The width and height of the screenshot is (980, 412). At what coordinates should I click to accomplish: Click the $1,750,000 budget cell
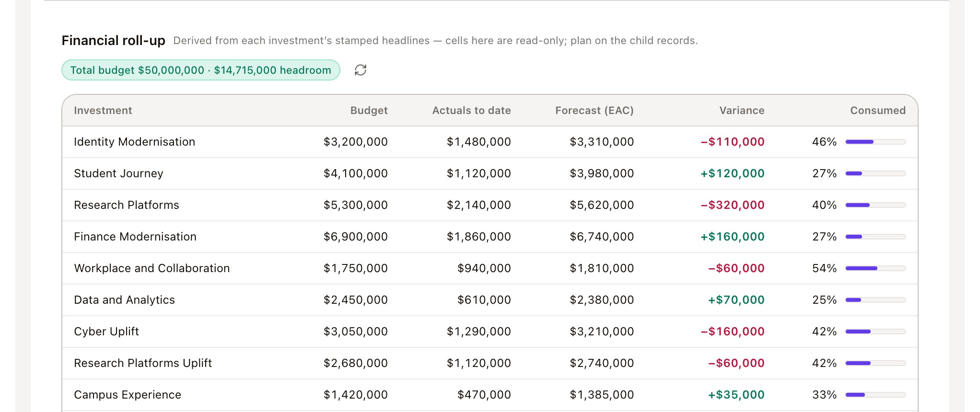(356, 268)
